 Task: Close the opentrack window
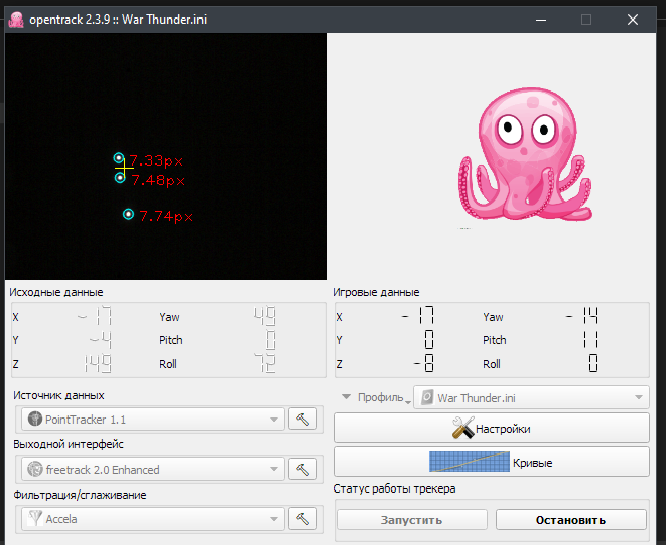(x=632, y=19)
